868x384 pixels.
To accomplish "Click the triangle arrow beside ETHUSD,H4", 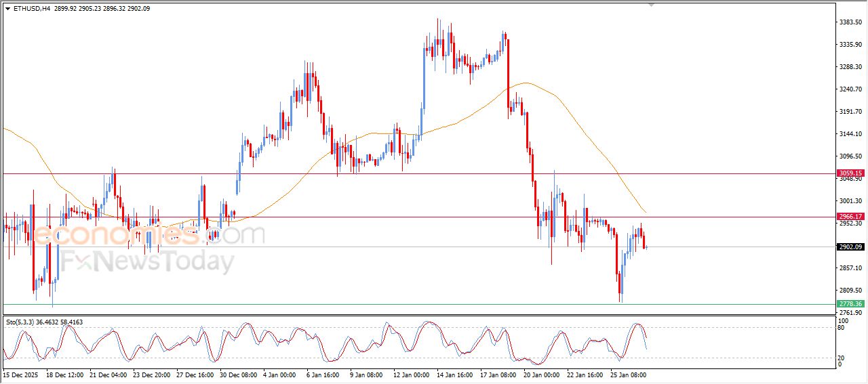I will click(x=7, y=9).
